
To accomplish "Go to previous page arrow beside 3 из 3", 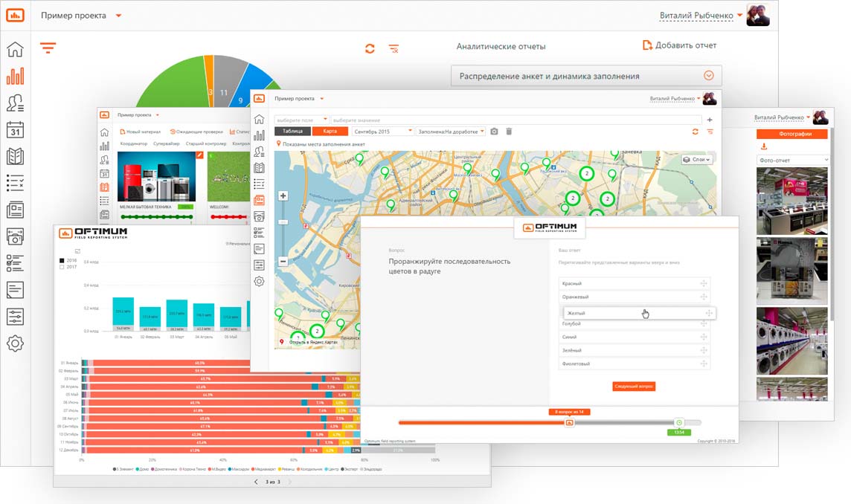I will pos(256,482).
